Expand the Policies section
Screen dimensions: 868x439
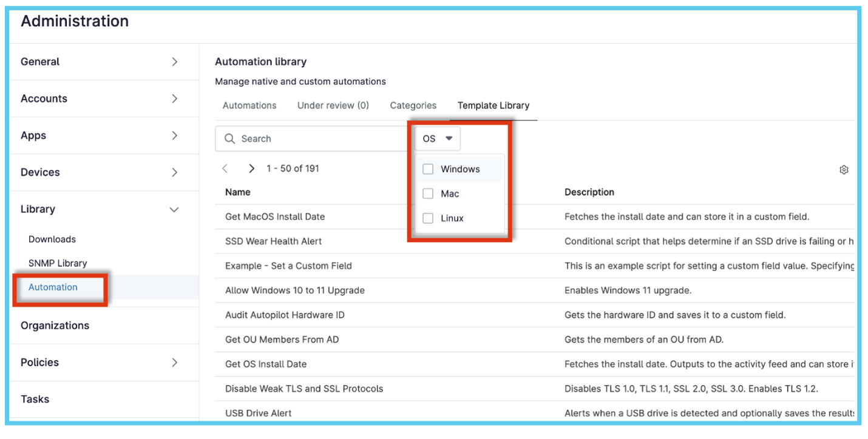[174, 362]
